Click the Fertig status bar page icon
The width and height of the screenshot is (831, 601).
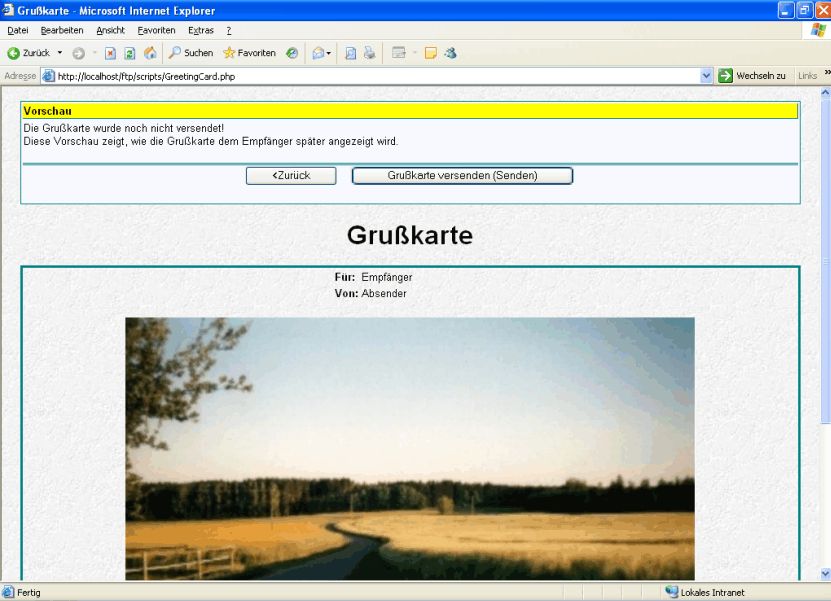[x=8, y=593]
